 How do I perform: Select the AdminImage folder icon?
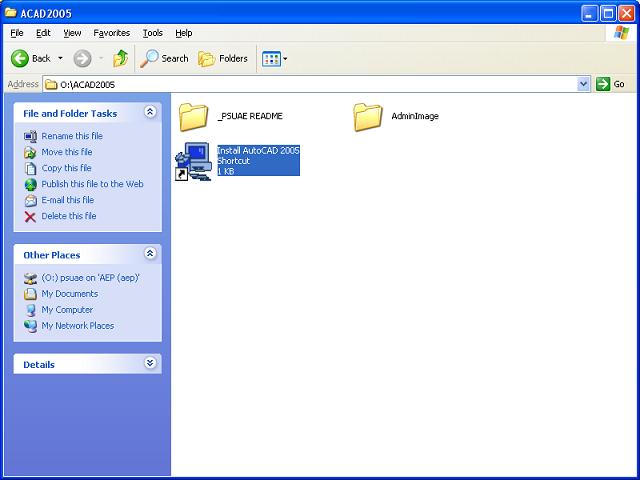coord(368,117)
